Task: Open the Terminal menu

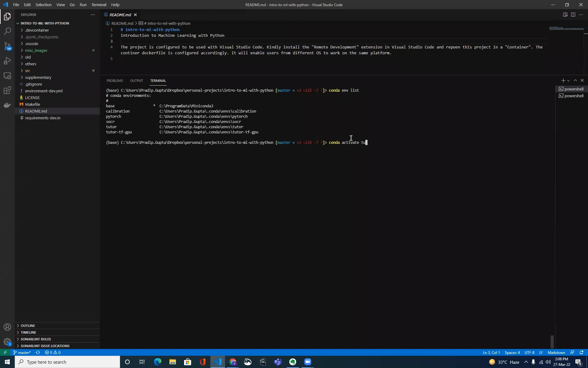Action: click(99, 5)
